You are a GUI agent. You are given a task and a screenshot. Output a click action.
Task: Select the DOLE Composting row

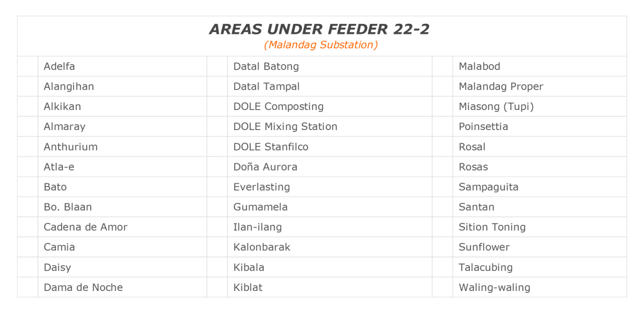330,106
